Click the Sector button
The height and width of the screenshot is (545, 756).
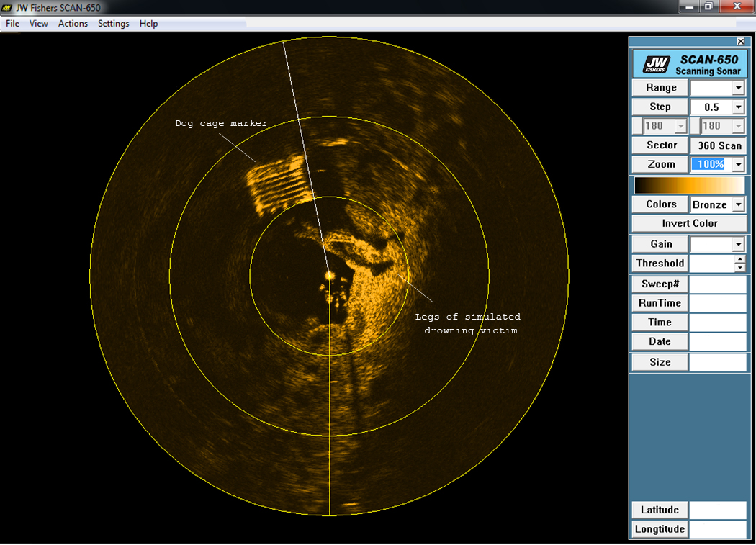(660, 145)
